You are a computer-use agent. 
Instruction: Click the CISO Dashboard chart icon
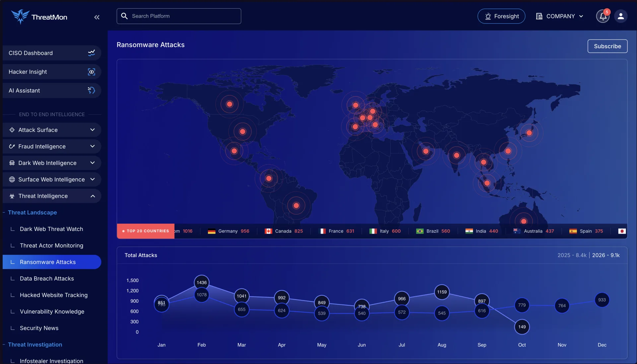pyautogui.click(x=92, y=53)
